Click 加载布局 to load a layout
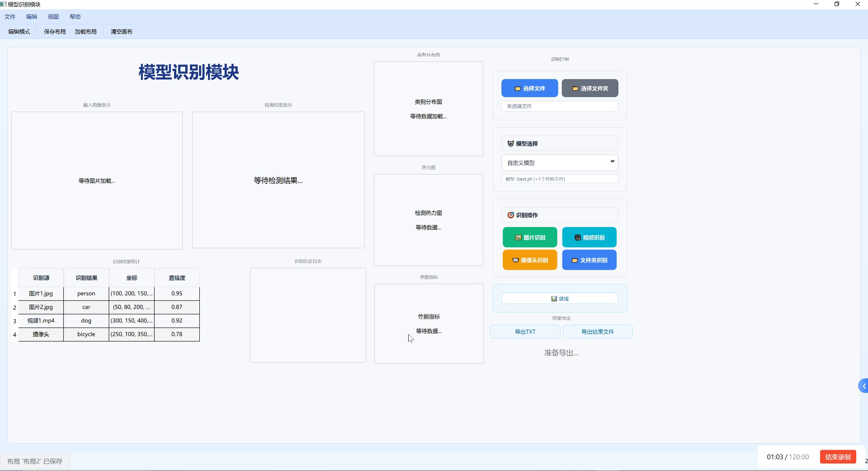 [85, 31]
